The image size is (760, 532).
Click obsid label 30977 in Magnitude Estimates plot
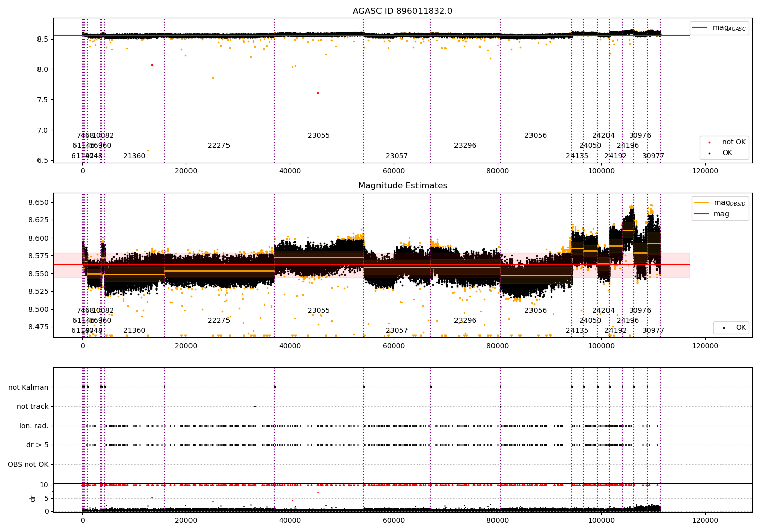click(654, 331)
